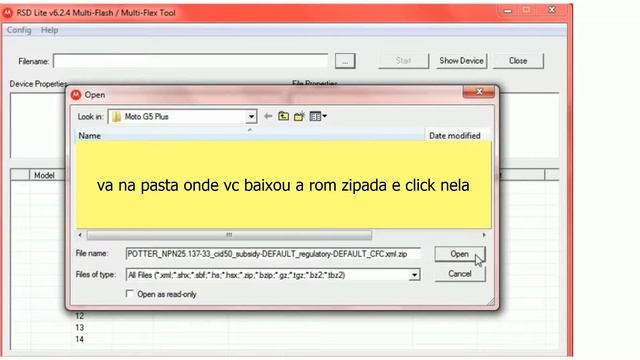Click the RSD Lite Motorola icon in title bar
The image size is (640, 360).
pos(7,13)
